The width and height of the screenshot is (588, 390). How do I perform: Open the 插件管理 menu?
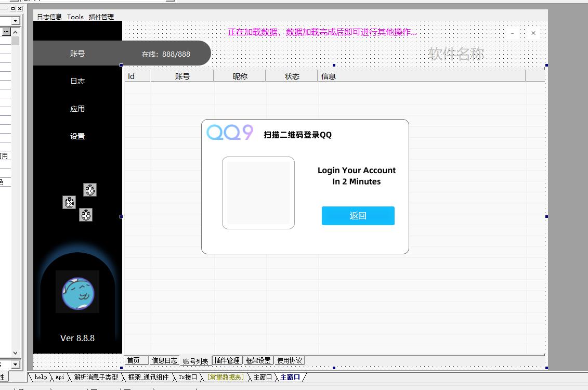[101, 17]
